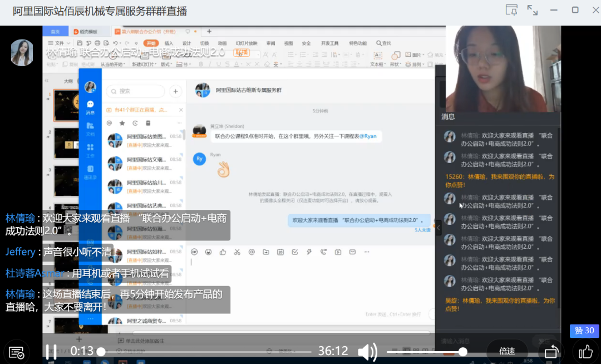Click the @Ryan mention in Sheldon's message
The height and width of the screenshot is (364, 601).
coord(368,136)
